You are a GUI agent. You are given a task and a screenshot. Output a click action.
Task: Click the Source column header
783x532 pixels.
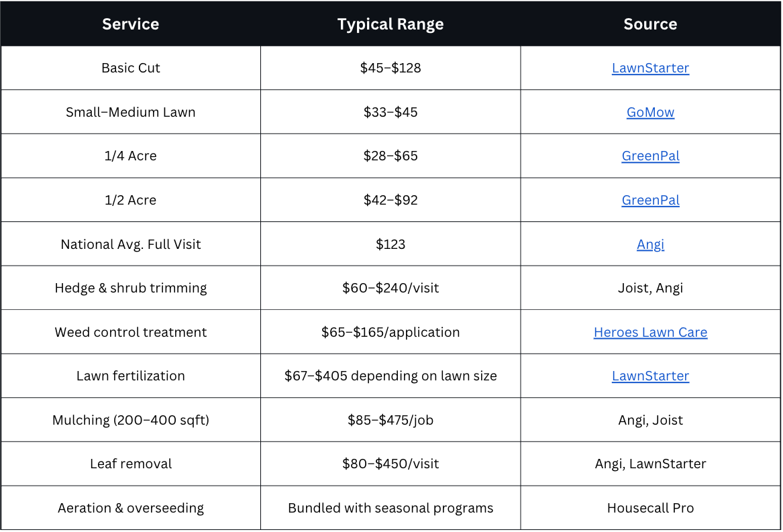pos(650,23)
